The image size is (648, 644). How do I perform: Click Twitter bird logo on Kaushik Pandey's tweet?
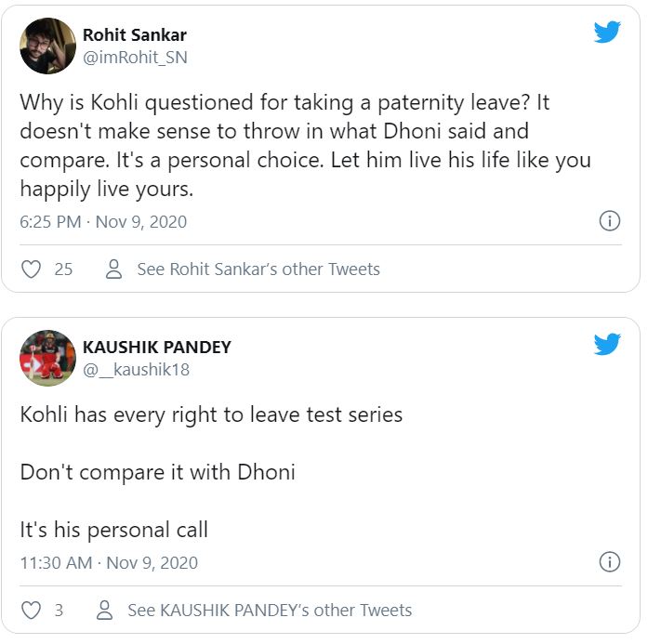pyautogui.click(x=606, y=345)
